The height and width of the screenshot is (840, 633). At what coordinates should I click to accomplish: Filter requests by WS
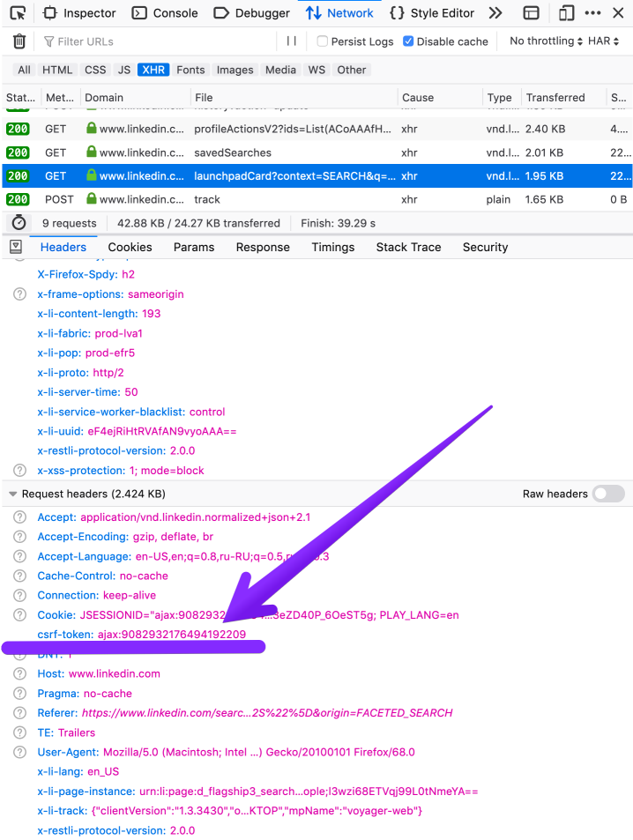316,70
